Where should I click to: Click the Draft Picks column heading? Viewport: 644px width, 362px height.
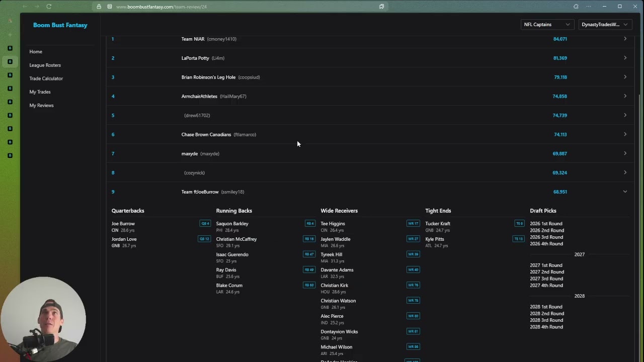pyautogui.click(x=543, y=211)
